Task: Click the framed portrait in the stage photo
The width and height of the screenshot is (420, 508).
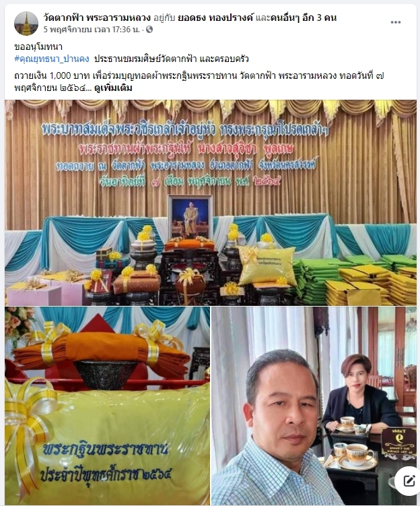Action: (190, 216)
